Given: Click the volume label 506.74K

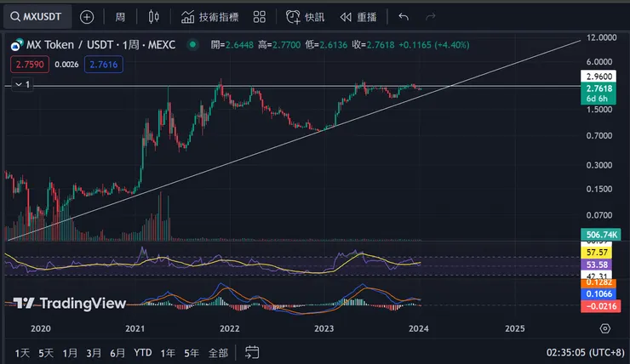Looking at the screenshot, I should pyautogui.click(x=601, y=235).
